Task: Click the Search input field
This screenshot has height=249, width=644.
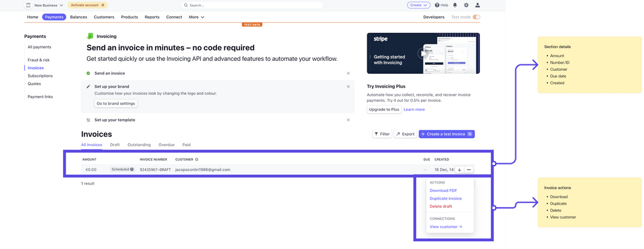Action: (x=253, y=5)
